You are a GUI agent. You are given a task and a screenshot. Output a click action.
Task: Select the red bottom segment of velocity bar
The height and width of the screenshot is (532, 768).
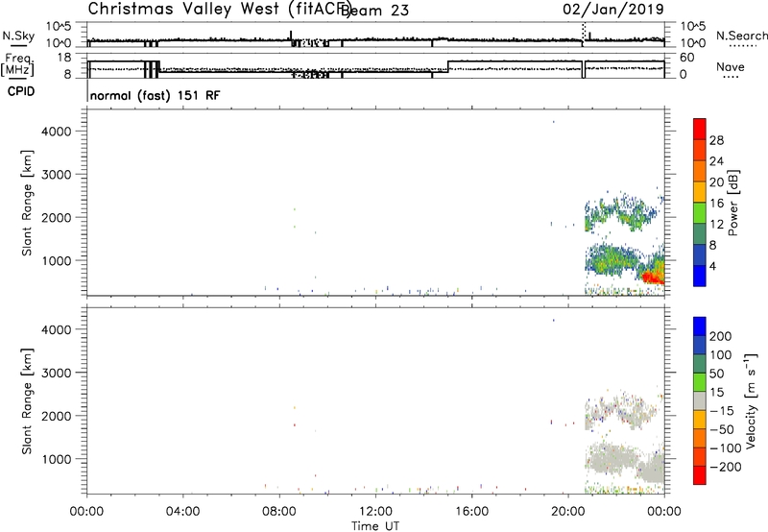point(700,475)
